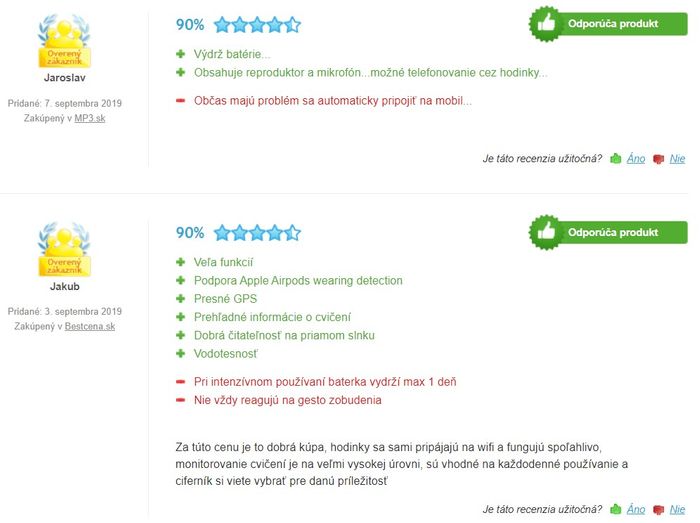Click Jakub's verified customer badge
This screenshot has width=700, height=523.
(x=64, y=249)
